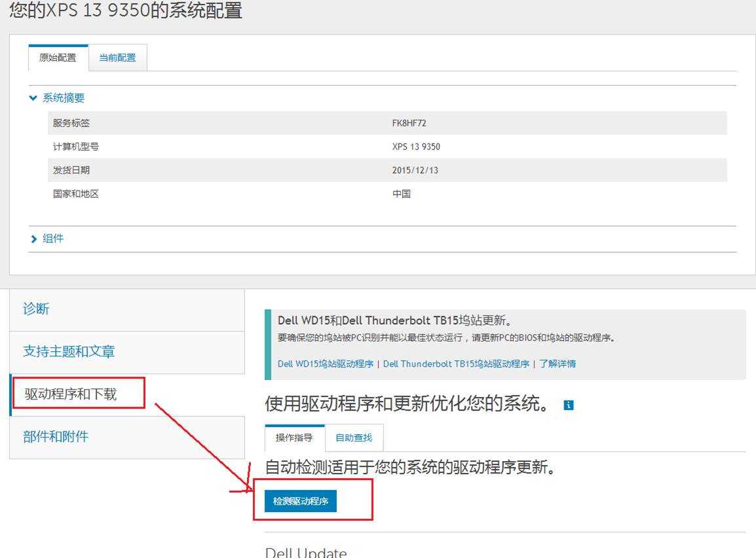Switch to the 当前配置 tab
The width and height of the screenshot is (756, 558).
click(118, 58)
